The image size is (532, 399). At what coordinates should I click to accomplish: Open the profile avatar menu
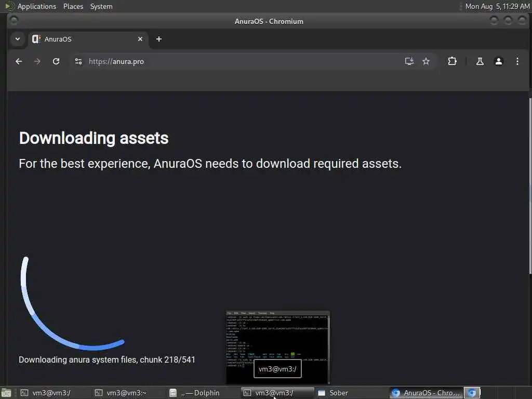point(498,61)
